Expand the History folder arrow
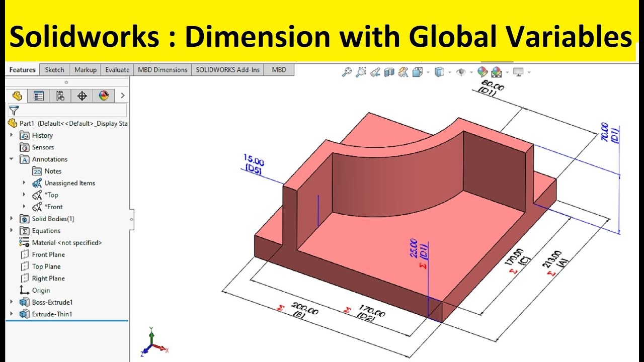 (12, 135)
